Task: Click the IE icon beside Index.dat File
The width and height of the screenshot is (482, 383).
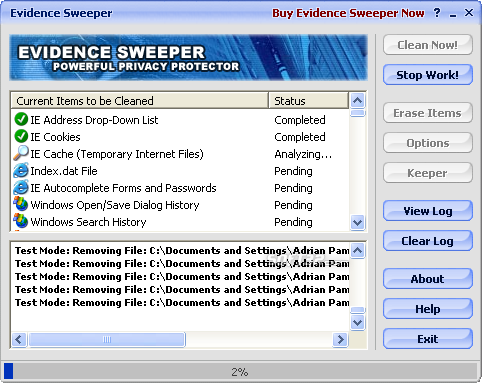Action: 21,171
